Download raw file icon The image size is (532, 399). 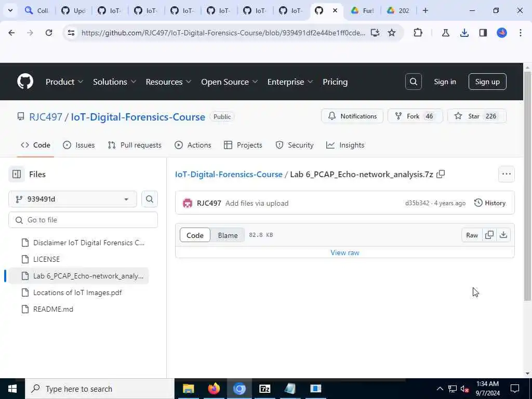pyautogui.click(x=503, y=235)
